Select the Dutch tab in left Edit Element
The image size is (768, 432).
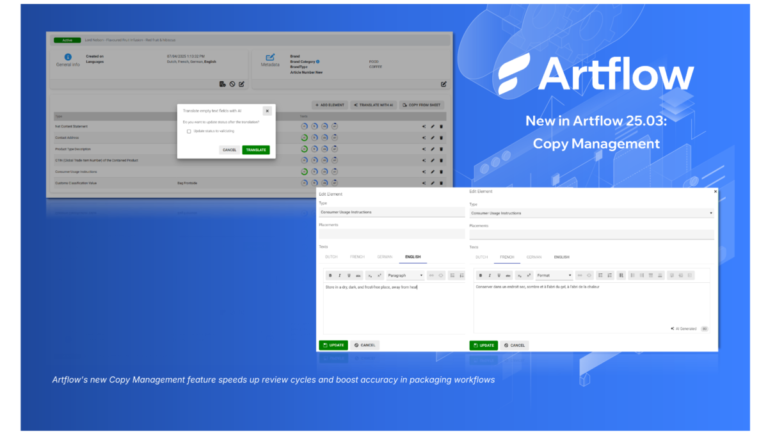click(332, 257)
